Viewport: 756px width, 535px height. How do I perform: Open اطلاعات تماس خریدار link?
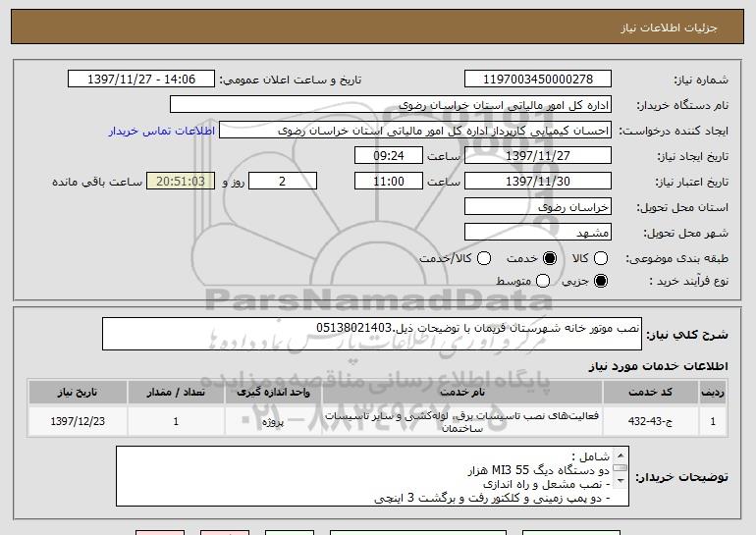pos(162,131)
